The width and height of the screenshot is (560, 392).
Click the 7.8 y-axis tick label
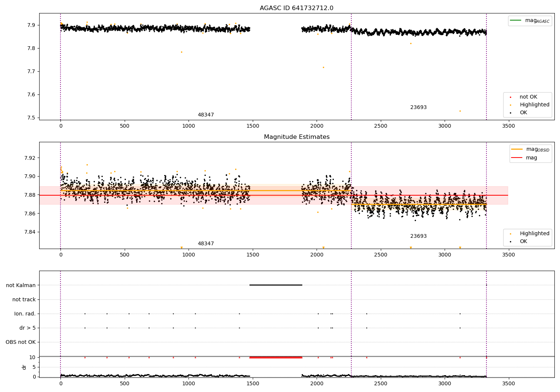[31, 49]
